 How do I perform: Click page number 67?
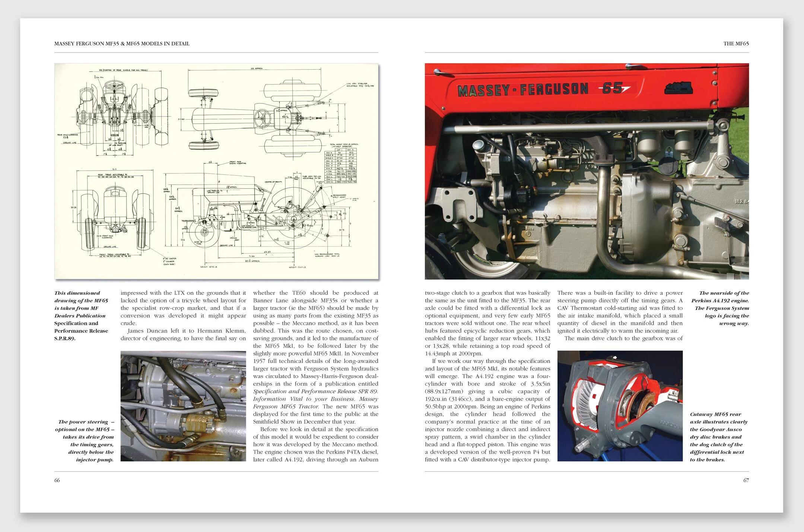pos(746,480)
